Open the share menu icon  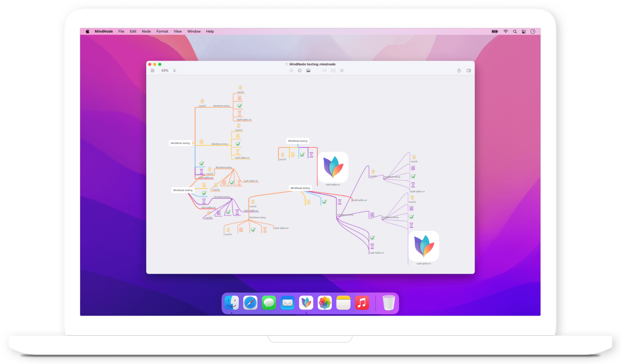click(459, 70)
